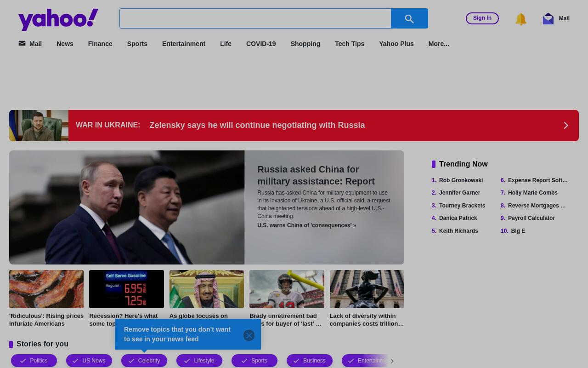Select trending topic Rob Gronkowski
This screenshot has height=368, width=588.
[461, 180]
